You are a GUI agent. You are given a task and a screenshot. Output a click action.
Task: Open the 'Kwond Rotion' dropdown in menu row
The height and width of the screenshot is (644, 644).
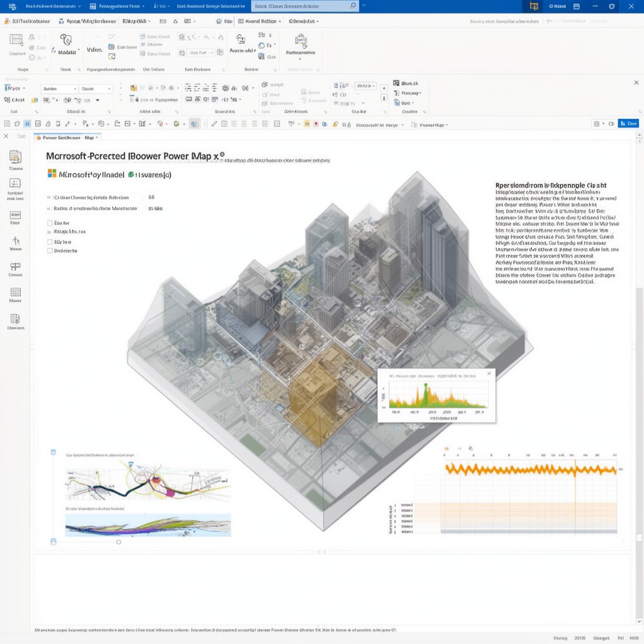[x=260, y=21]
